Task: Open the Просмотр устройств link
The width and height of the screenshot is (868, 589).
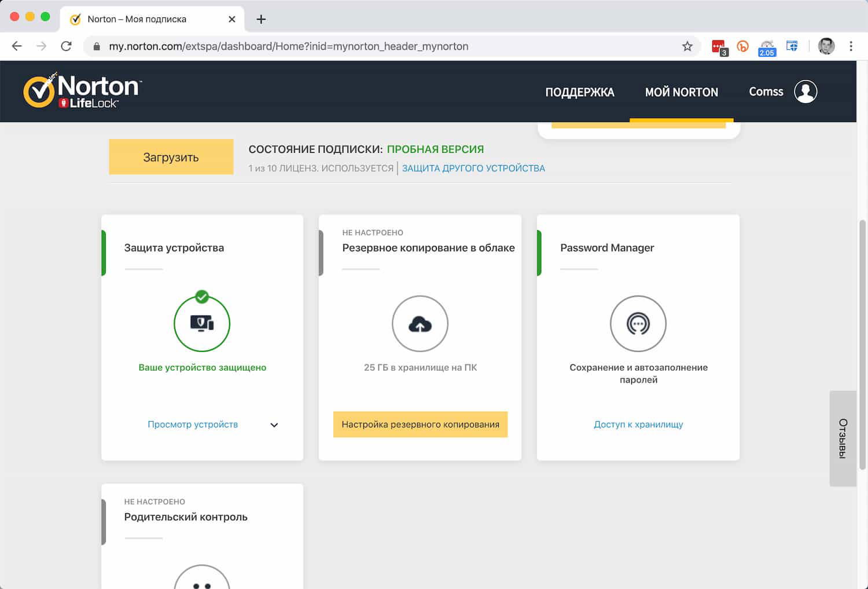Action: [x=193, y=425]
